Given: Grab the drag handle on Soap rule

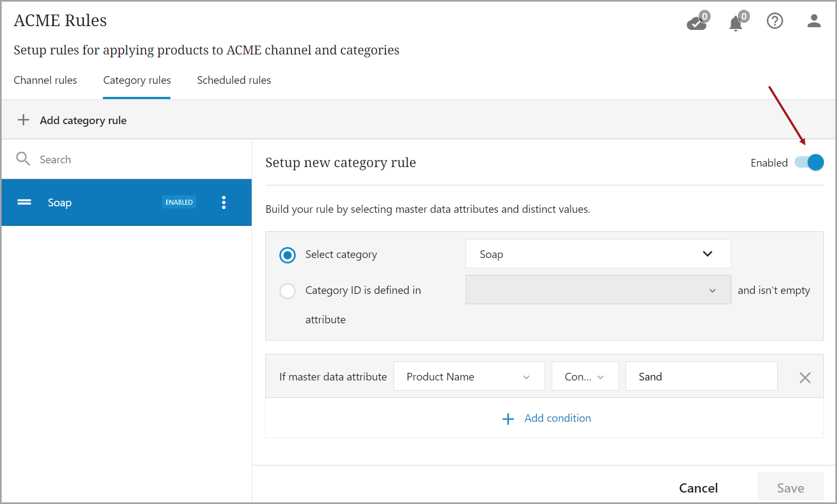Looking at the screenshot, I should (24, 202).
